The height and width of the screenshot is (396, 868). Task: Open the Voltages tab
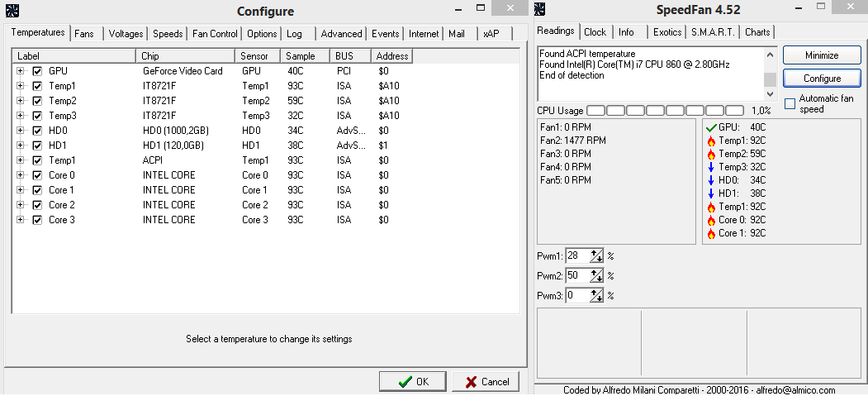click(x=126, y=34)
